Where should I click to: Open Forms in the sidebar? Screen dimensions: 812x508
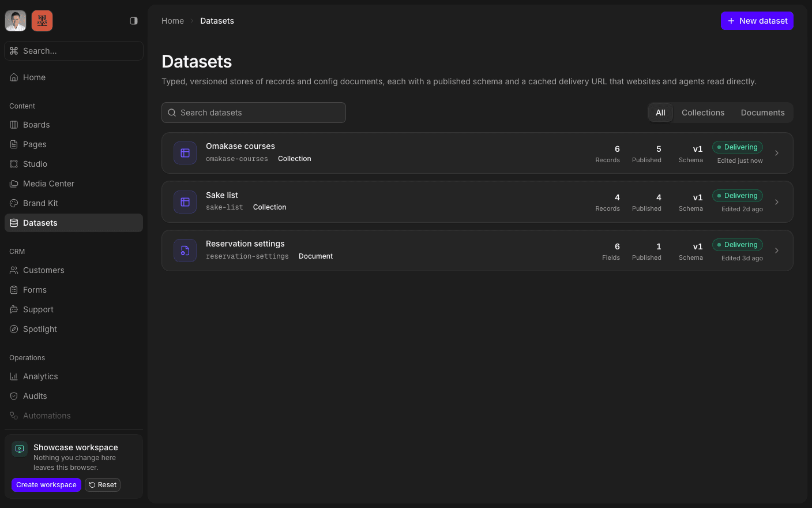point(74,290)
